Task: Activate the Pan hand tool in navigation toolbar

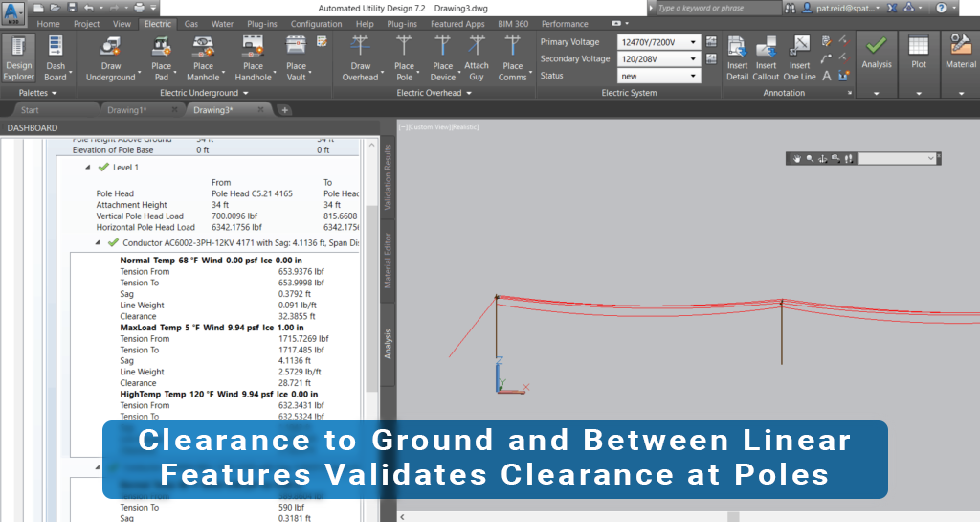Action: point(797,159)
